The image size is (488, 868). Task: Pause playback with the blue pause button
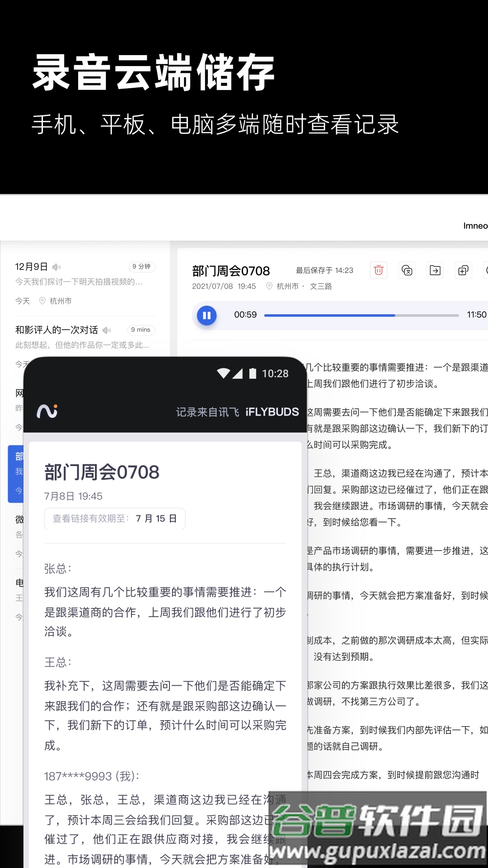[206, 315]
